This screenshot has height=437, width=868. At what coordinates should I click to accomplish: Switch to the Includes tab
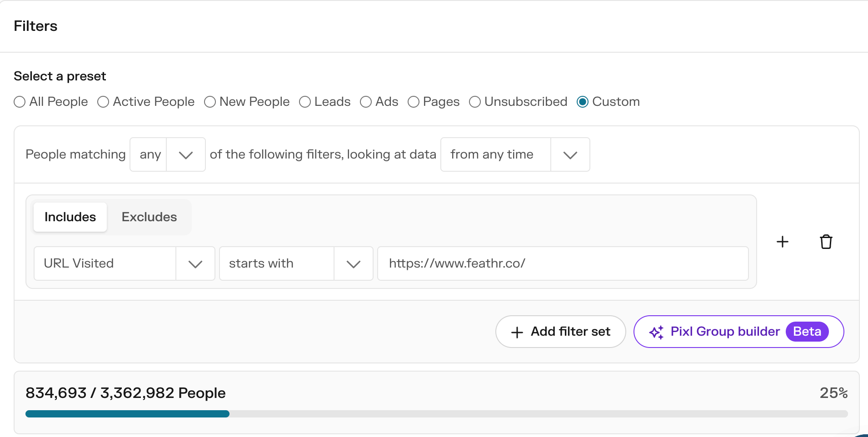click(70, 217)
